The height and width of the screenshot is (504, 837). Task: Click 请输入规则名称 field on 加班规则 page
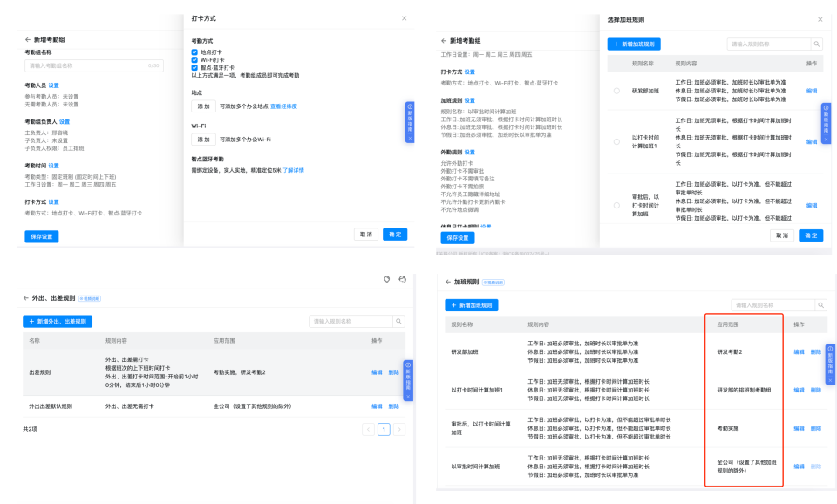tap(773, 305)
